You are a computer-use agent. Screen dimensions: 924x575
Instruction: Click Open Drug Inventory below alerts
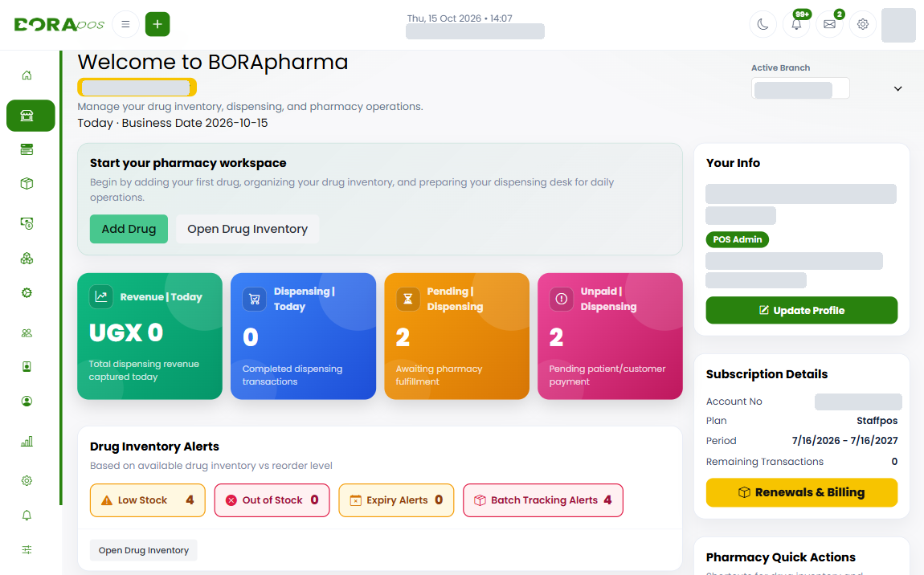(144, 550)
